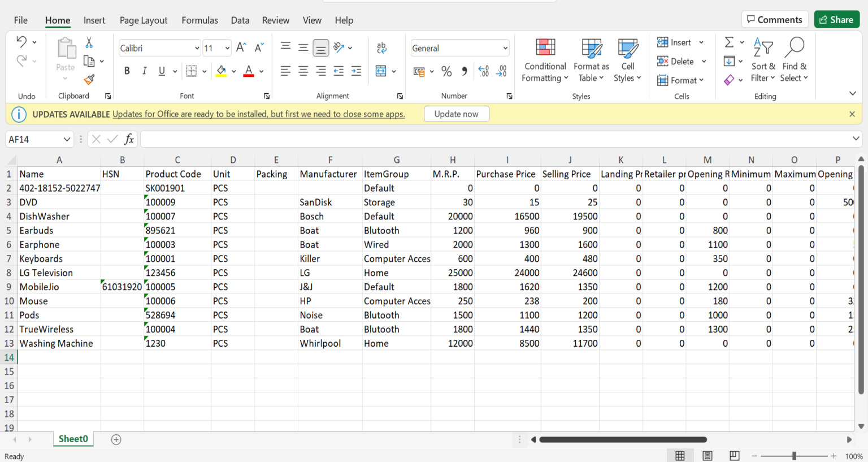This screenshot has width=868, height=462.
Task: Switch to Page Break Preview icon
Action: tap(734, 456)
